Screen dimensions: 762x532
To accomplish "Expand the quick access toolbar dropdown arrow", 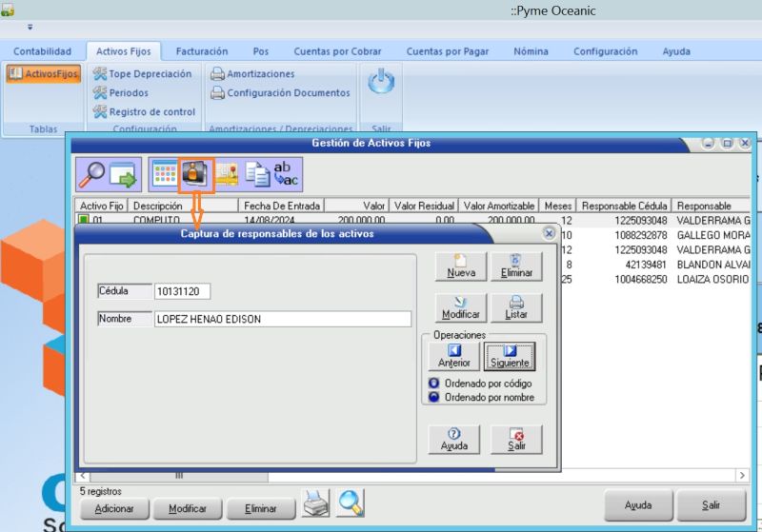I will tap(30, 28).
